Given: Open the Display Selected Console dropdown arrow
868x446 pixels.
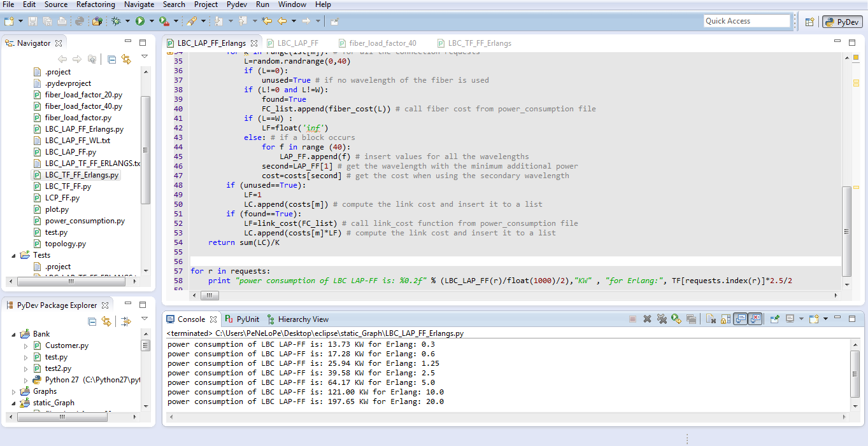Looking at the screenshot, I should (x=801, y=319).
